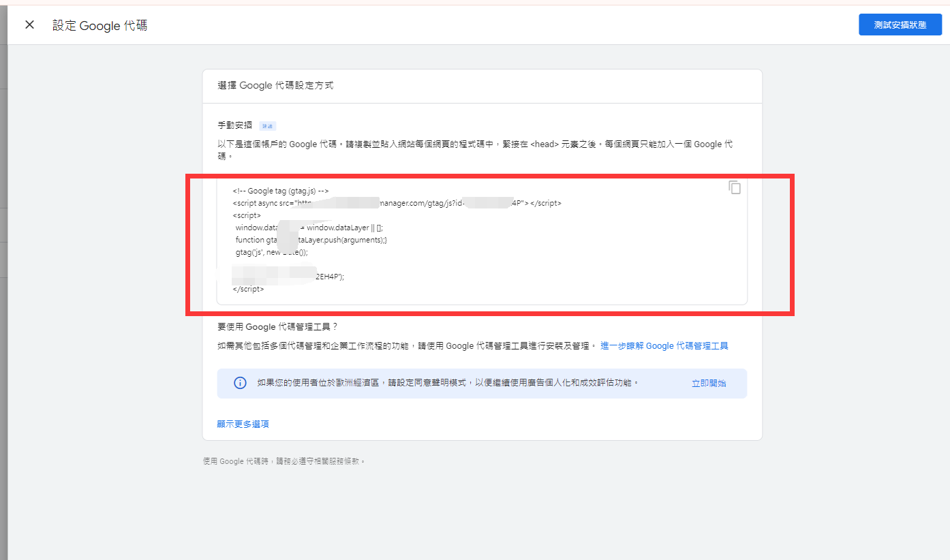Click the window.dataLayer code line
The width and height of the screenshot is (950, 560).
[313, 228]
